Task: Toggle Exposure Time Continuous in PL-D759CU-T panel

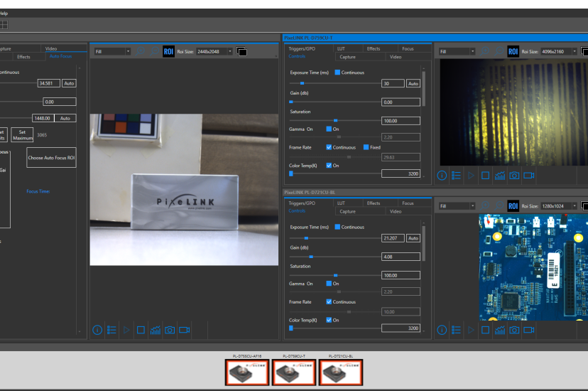Action: pyautogui.click(x=337, y=73)
